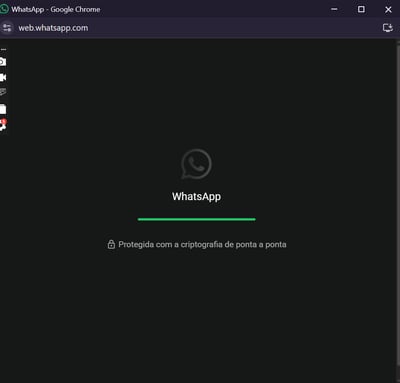The width and height of the screenshot is (400, 383).
Task: Minimize the Chrome window
Action: tap(334, 9)
